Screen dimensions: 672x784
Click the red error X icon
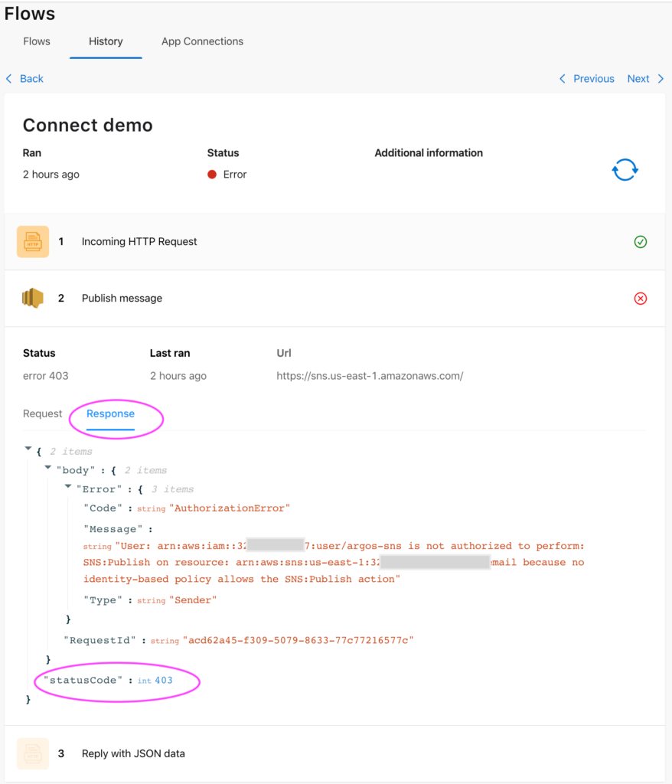coord(641,299)
